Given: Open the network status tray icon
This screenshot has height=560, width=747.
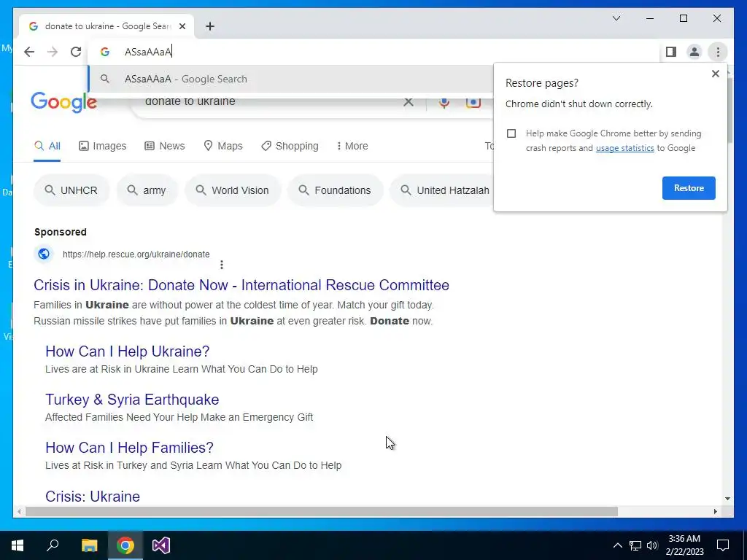Looking at the screenshot, I should (x=635, y=545).
